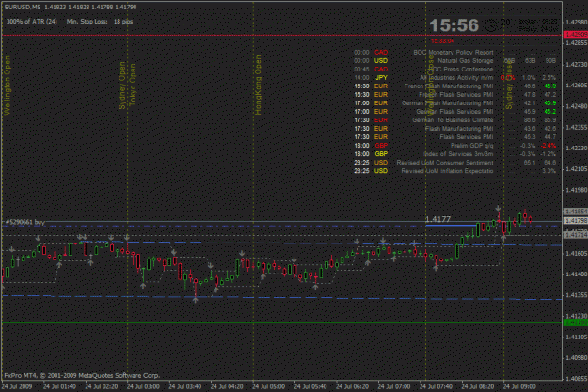Click the large 15:56 clock display
This screenshot has width=588, height=392.
click(x=453, y=25)
